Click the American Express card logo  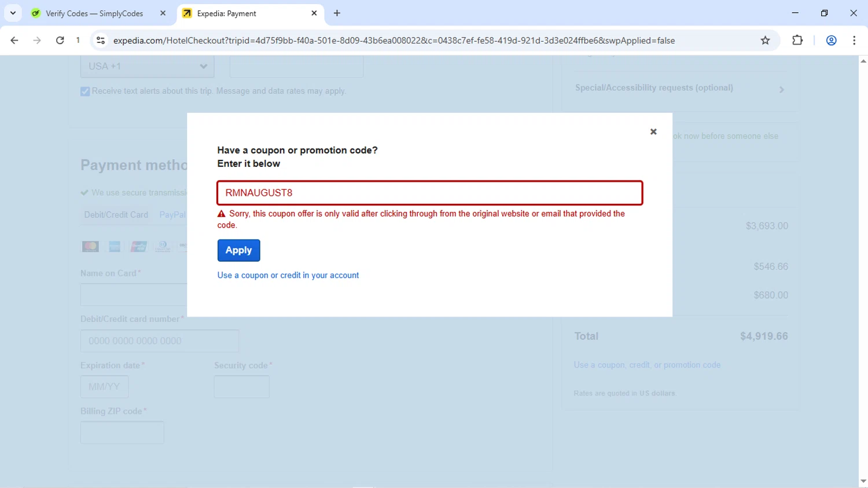click(115, 247)
